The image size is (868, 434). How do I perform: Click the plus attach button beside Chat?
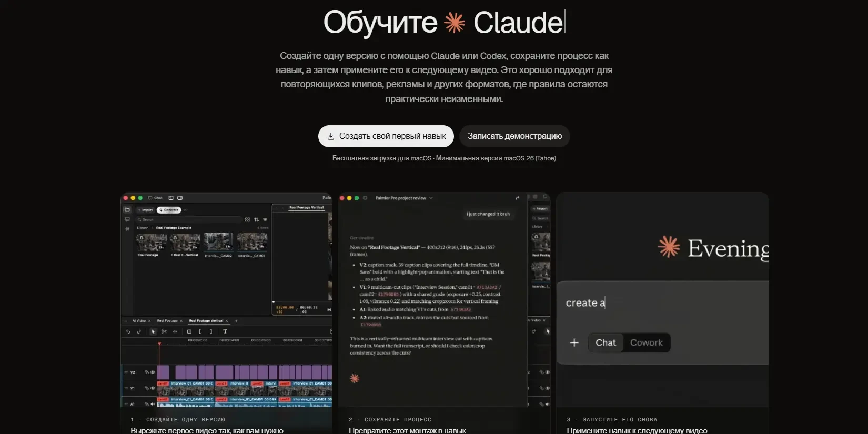574,342
